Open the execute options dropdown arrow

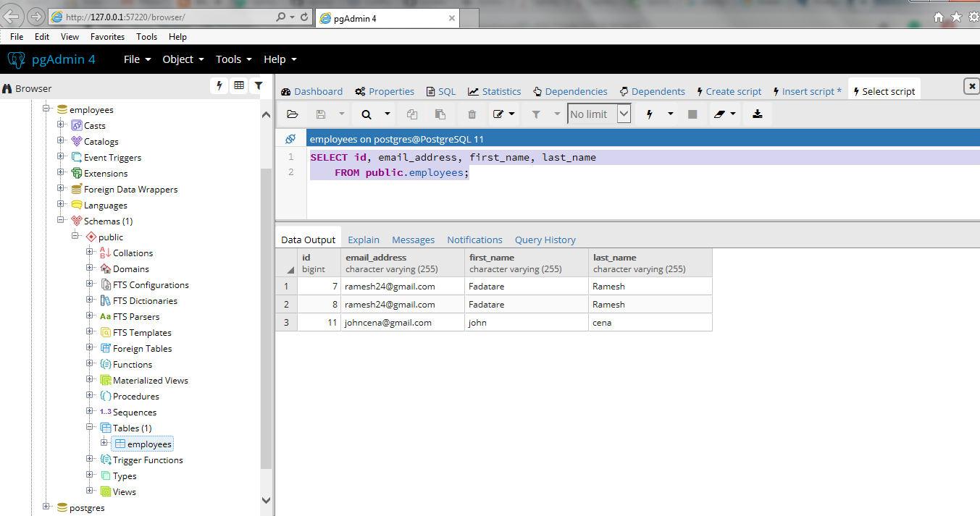click(x=671, y=114)
